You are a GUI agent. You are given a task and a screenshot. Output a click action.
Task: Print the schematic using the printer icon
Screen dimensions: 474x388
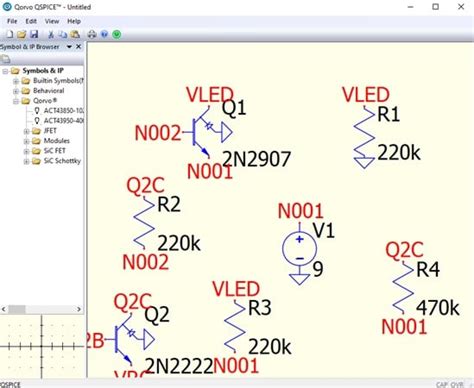(x=92, y=34)
